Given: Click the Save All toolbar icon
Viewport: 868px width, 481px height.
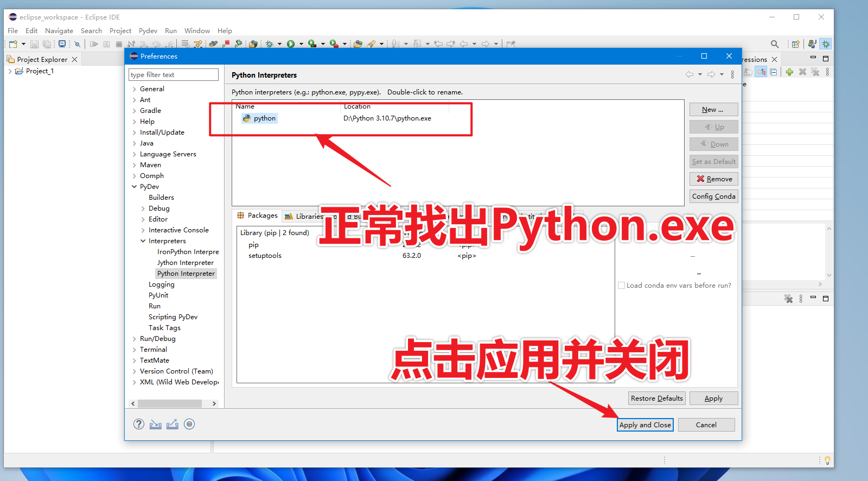Looking at the screenshot, I should pos(47,44).
